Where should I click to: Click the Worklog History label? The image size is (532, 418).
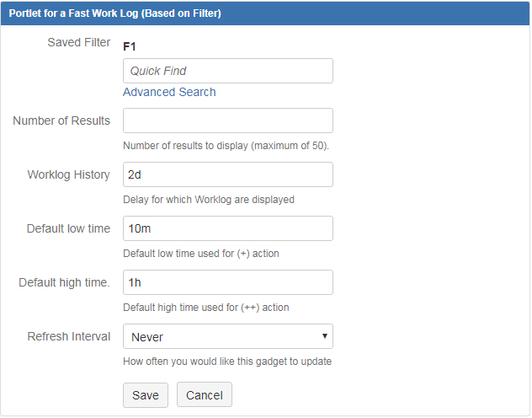click(x=68, y=174)
